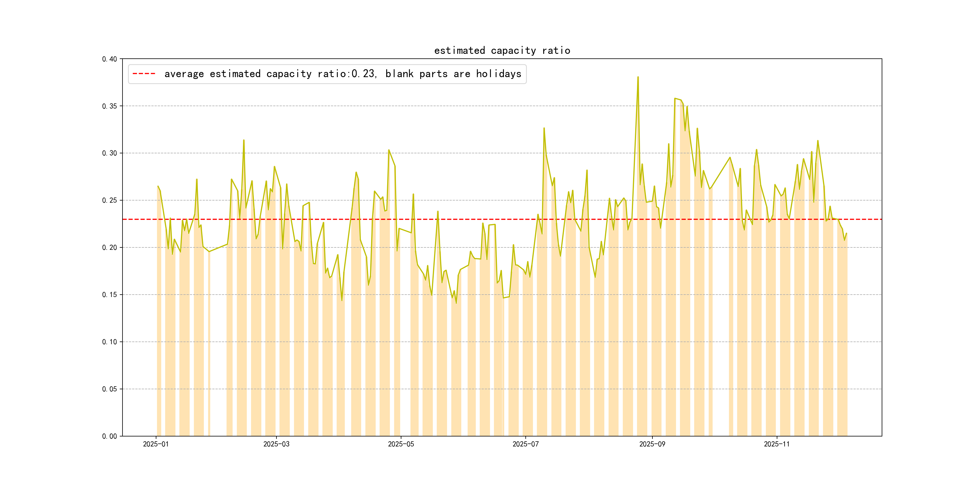Image resolution: width=980 pixels, height=490 pixels.
Task: Click the highest peak of the yellow line
Action: tap(638, 77)
